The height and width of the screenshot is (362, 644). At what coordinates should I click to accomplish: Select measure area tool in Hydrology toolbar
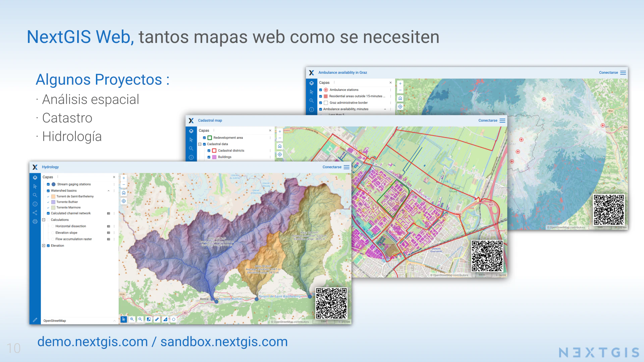click(165, 319)
